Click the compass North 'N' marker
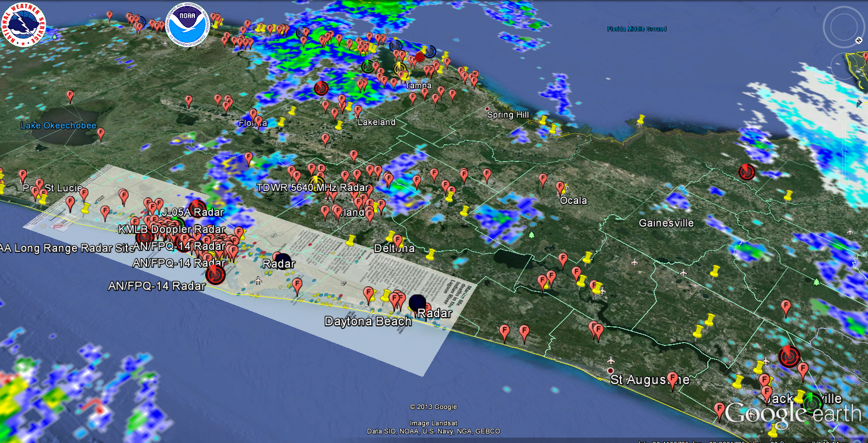This screenshot has width=868, height=443. click(859, 40)
